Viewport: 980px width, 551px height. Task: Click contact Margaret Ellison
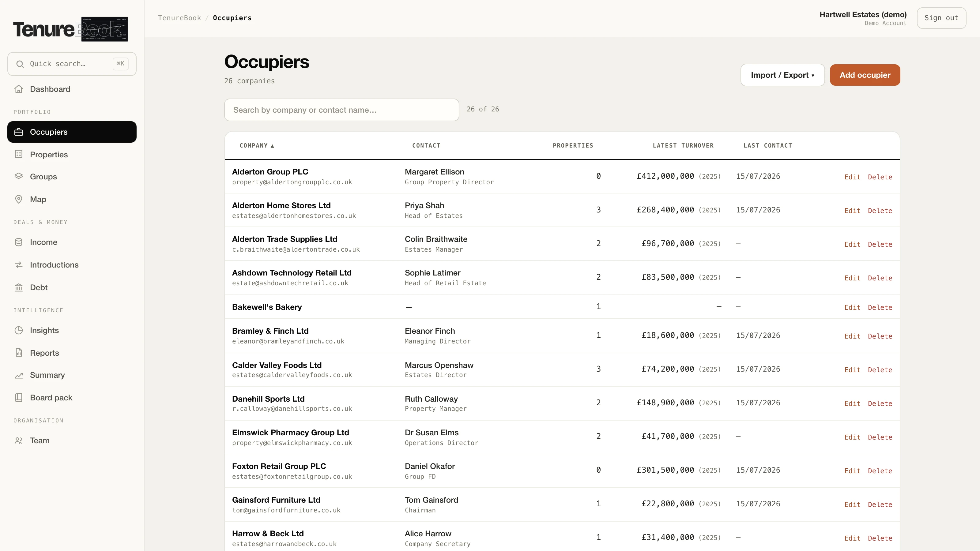tap(435, 172)
